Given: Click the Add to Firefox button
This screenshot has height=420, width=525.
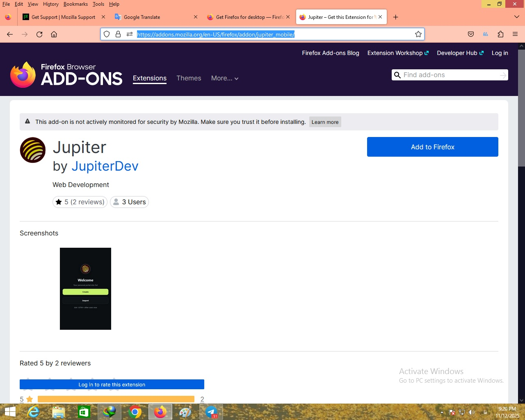Looking at the screenshot, I should [433, 147].
